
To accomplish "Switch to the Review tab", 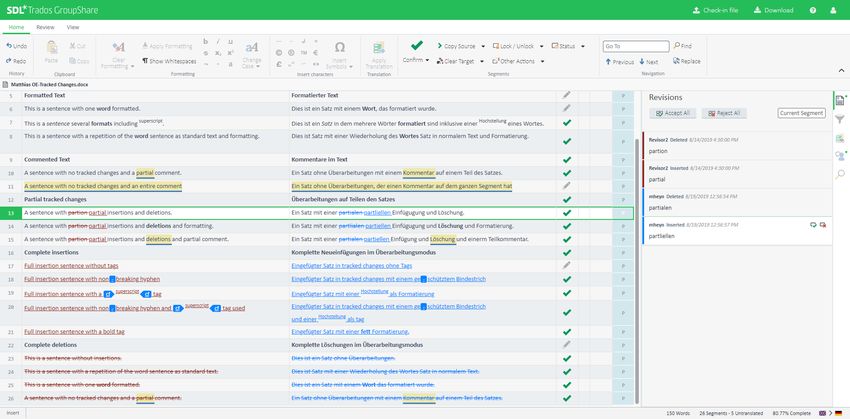I will (45, 27).
